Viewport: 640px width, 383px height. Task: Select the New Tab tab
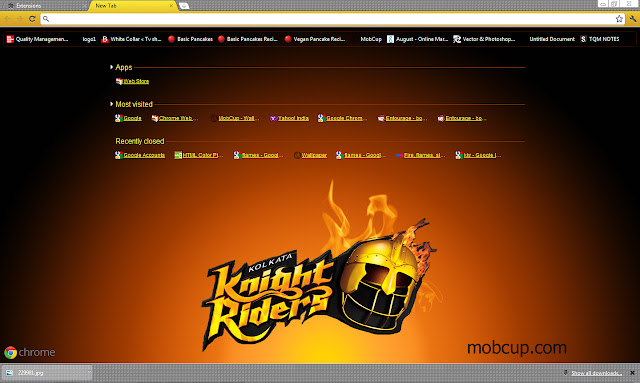click(133, 6)
